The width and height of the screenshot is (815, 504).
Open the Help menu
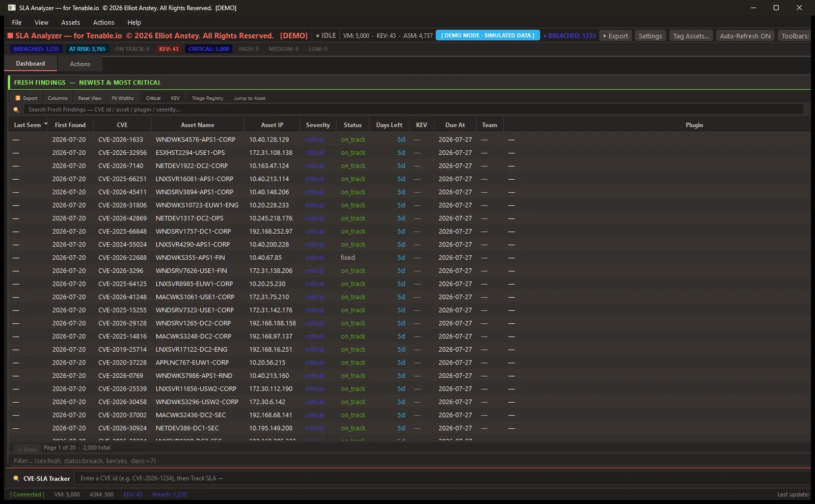point(134,22)
